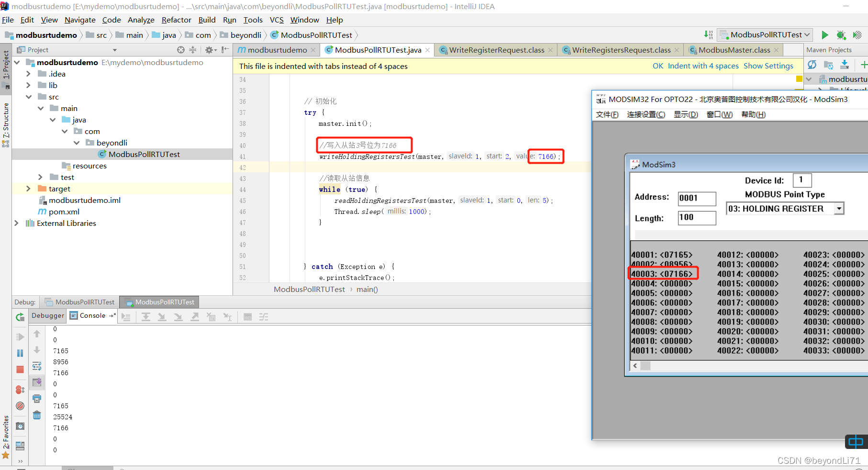Click scroll from source icon in Project panel
The width and height of the screenshot is (868, 470).
tap(180, 50)
